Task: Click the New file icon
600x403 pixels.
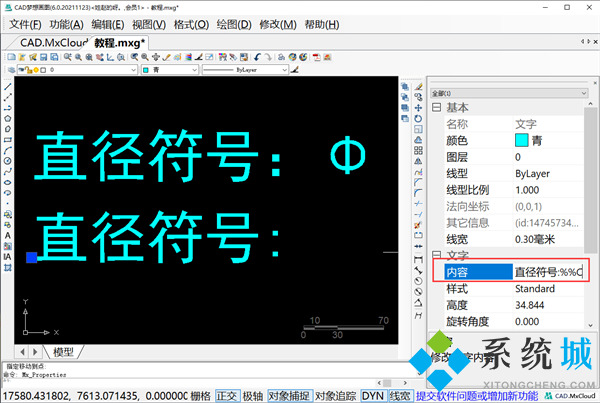Action: tap(11, 57)
